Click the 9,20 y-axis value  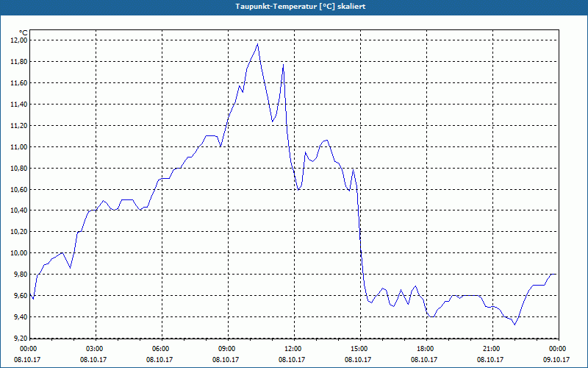[x=21, y=339]
